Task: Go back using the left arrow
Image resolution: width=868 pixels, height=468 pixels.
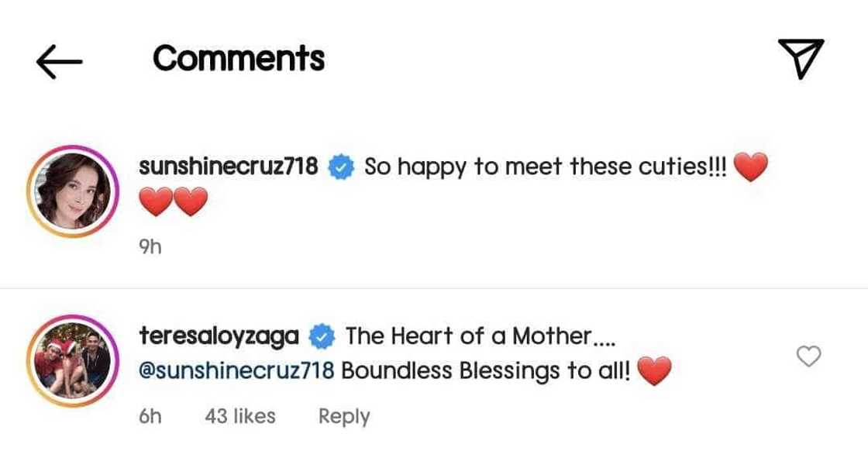Action: pyautogui.click(x=59, y=60)
